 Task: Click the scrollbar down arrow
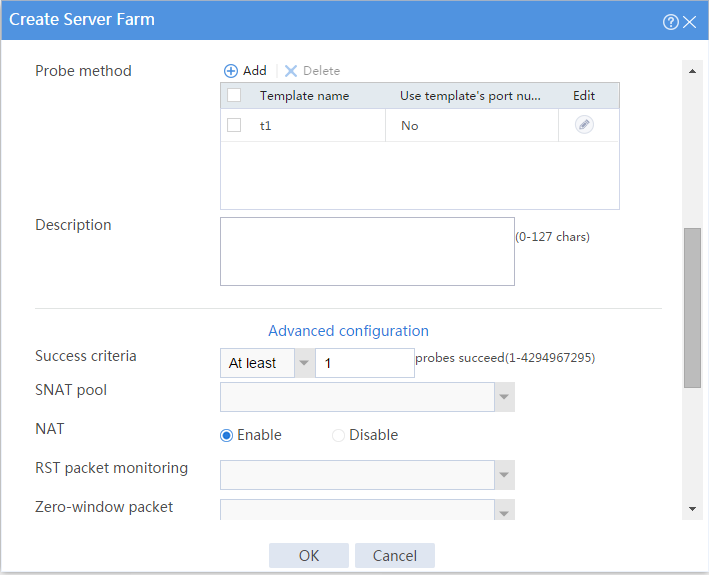click(x=692, y=509)
